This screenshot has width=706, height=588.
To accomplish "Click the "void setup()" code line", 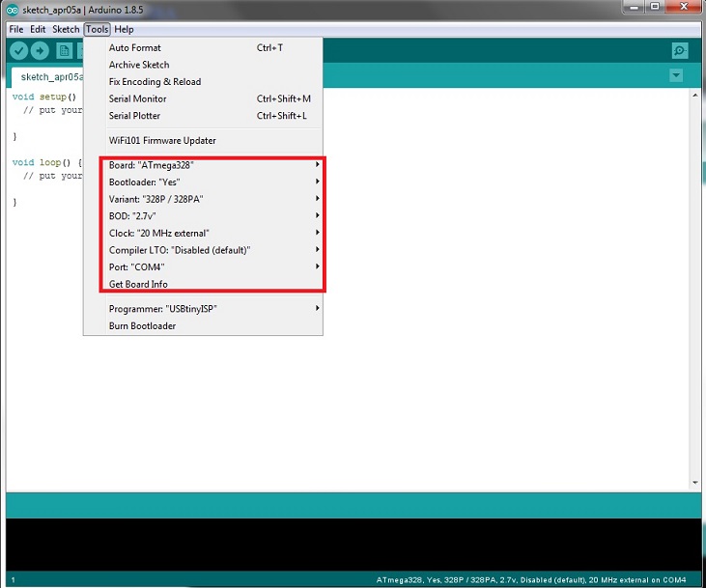I will [x=44, y=97].
